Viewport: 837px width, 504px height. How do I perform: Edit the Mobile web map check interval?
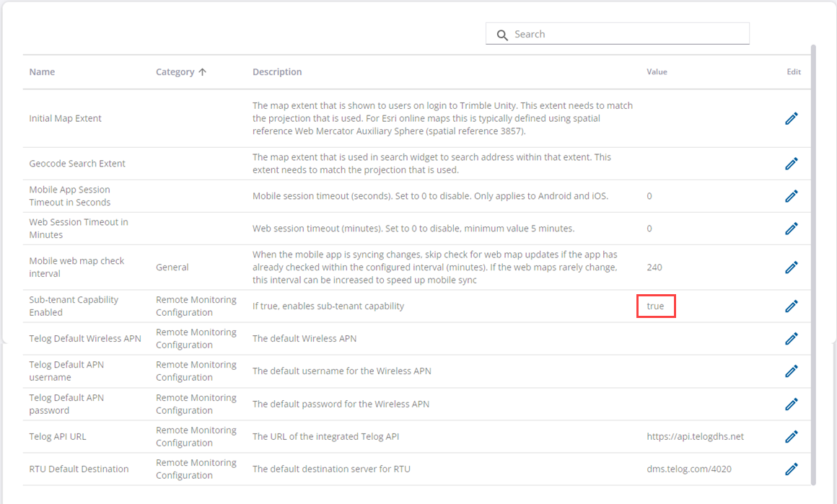click(792, 268)
